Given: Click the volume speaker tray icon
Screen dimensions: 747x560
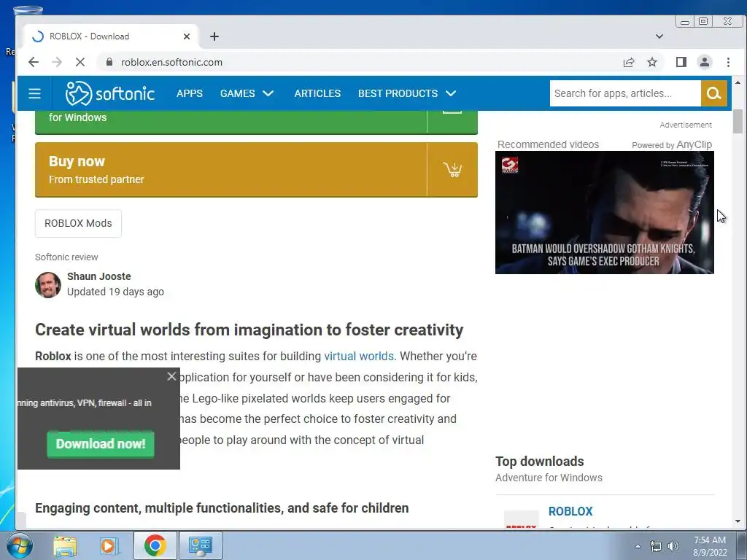Looking at the screenshot, I should (673, 546).
